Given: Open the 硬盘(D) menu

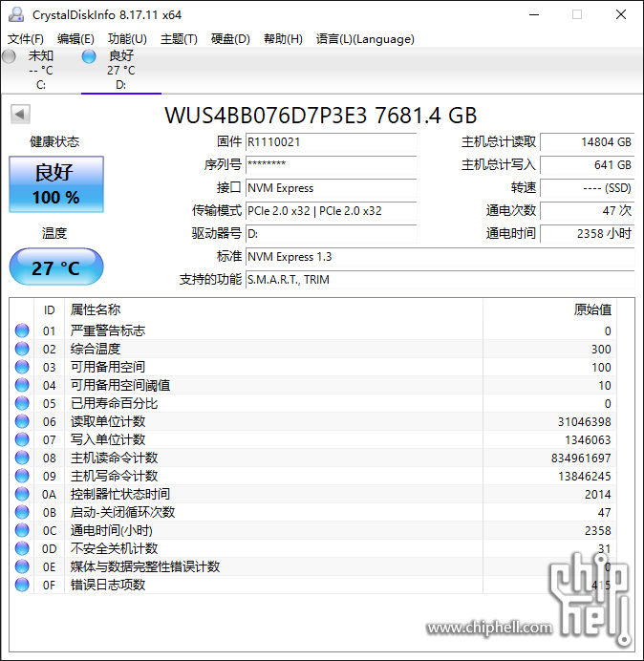Looking at the screenshot, I should click(230, 39).
